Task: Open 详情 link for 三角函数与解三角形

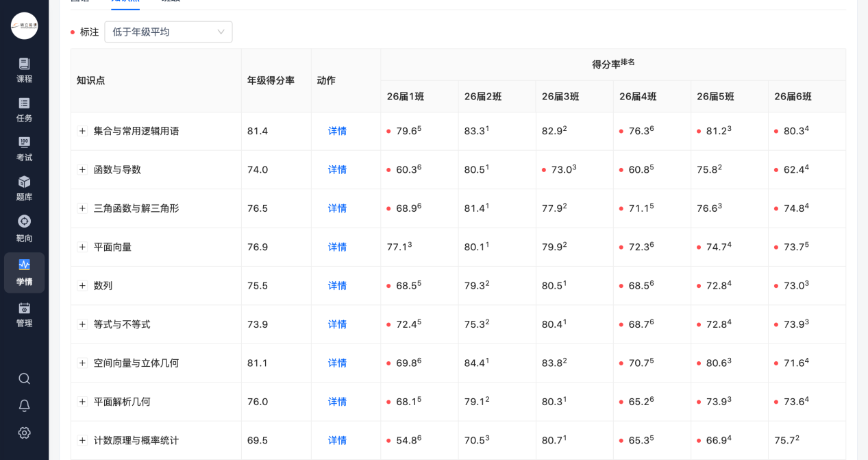Action: tap(337, 208)
